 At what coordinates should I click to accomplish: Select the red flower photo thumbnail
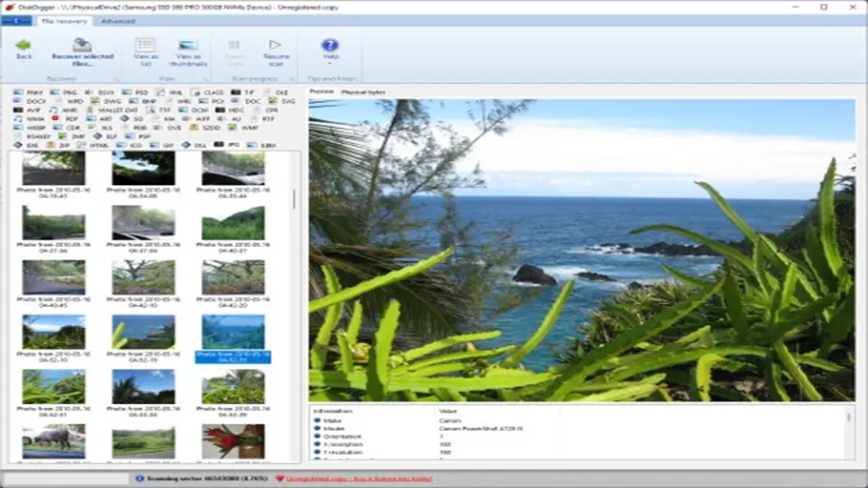point(233,440)
